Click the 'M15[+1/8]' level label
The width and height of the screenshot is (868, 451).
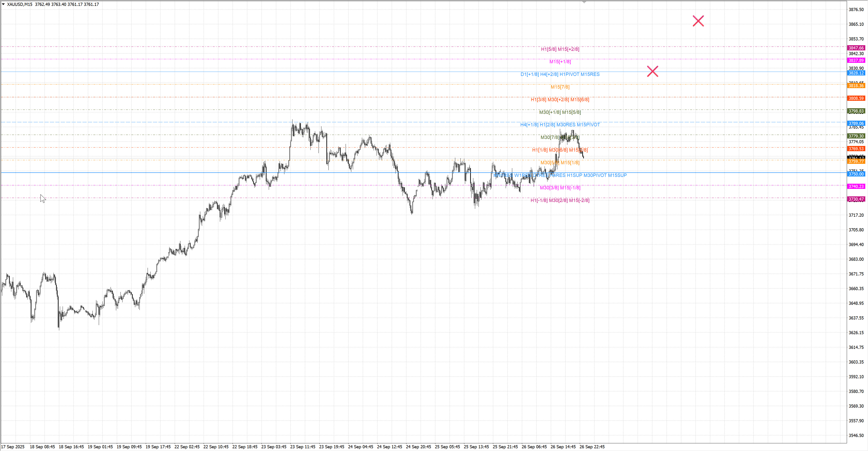[x=560, y=62]
